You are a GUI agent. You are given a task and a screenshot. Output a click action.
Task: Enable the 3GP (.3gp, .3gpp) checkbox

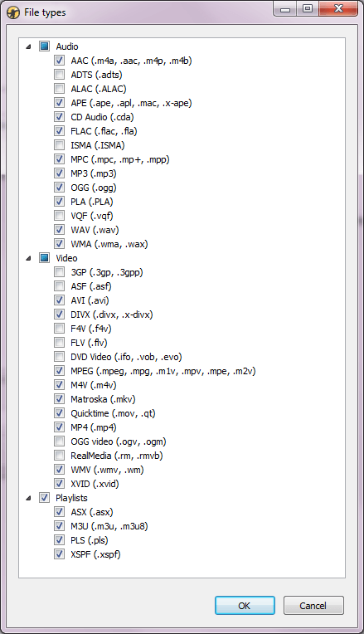tap(60, 271)
